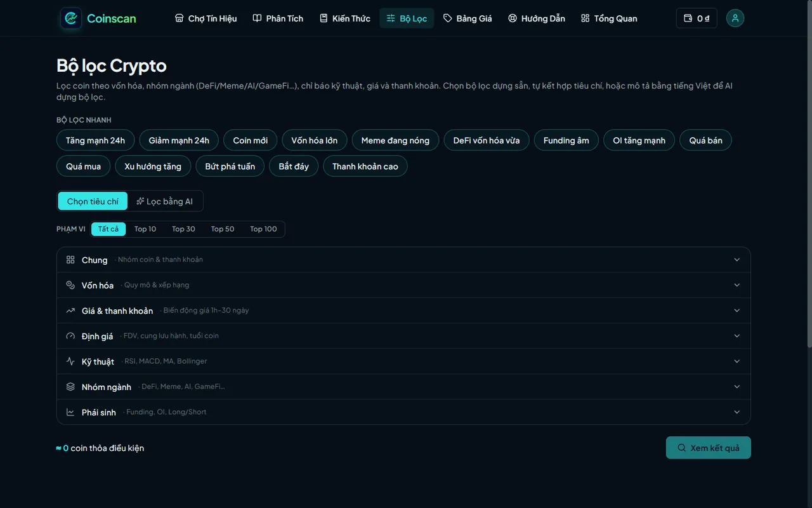Click the Bộ Lọc sliders icon
Screen dimensions: 812x508
[391, 18]
